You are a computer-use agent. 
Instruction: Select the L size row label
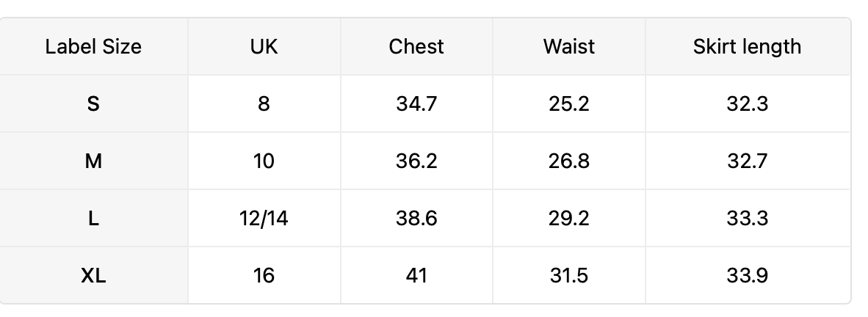(x=93, y=219)
